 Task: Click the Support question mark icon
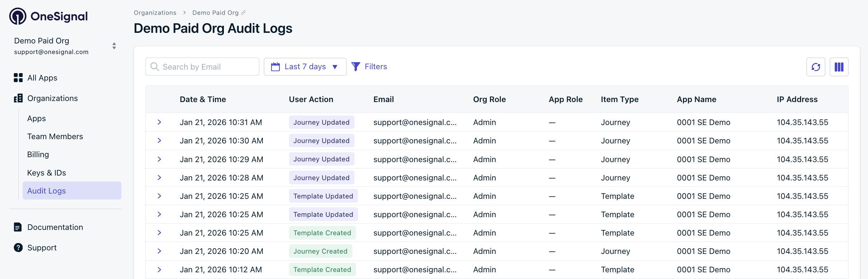click(18, 248)
